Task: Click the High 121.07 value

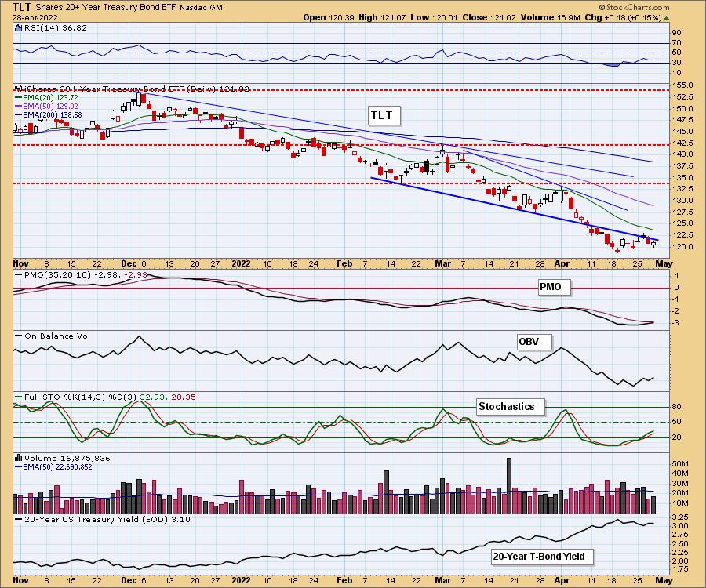Action: [x=382, y=17]
